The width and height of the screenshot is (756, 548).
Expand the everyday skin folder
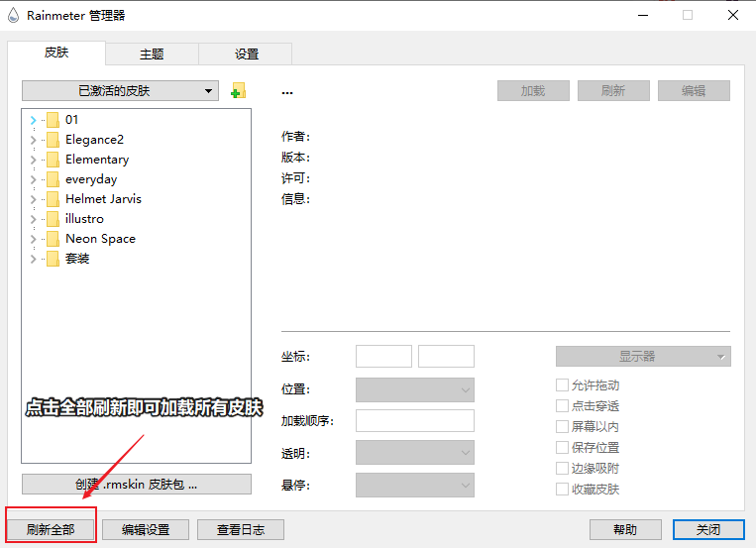(x=33, y=179)
